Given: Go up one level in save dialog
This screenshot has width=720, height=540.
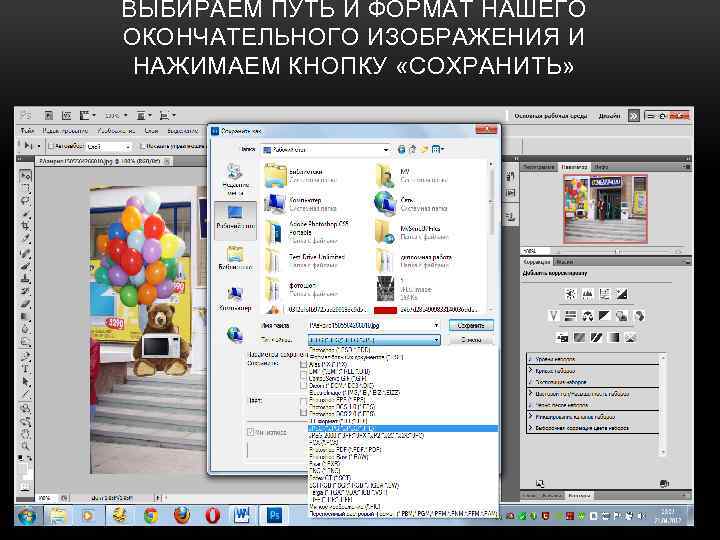Looking at the screenshot, I should [x=413, y=149].
